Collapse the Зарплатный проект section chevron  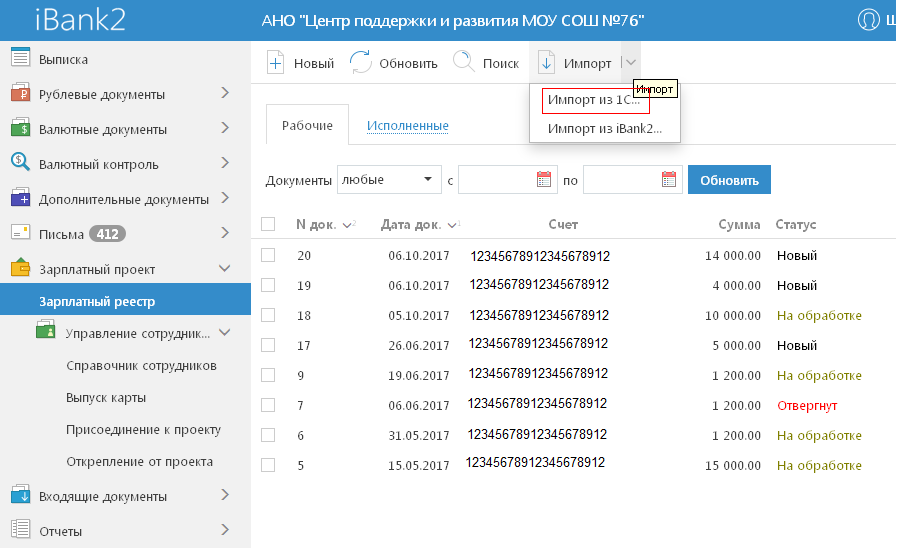click(x=225, y=268)
